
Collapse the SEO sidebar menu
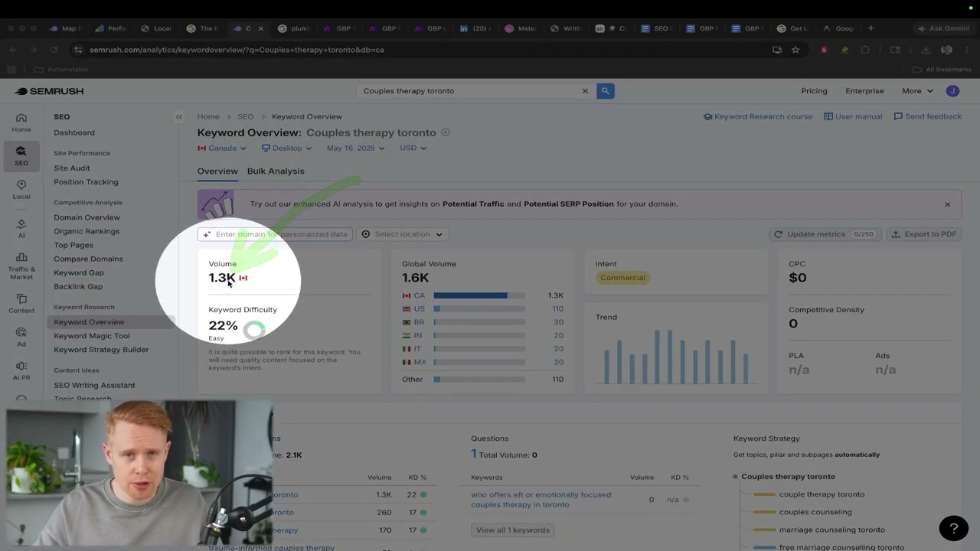click(x=178, y=117)
